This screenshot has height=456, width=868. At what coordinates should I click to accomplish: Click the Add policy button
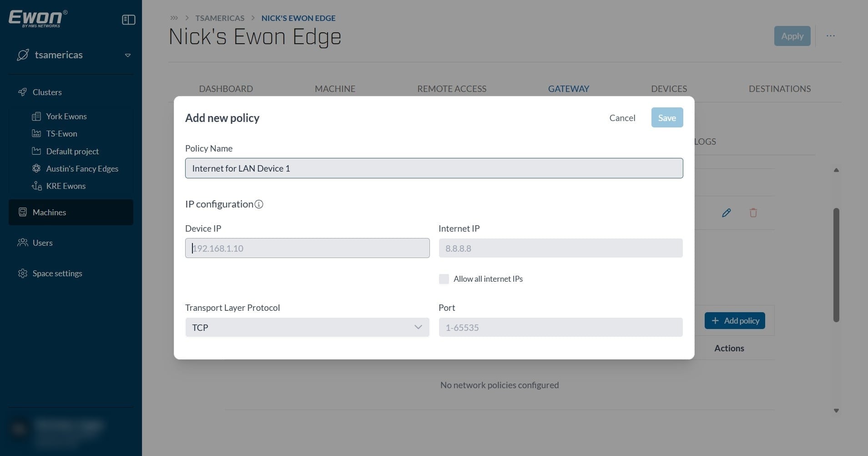(x=735, y=321)
